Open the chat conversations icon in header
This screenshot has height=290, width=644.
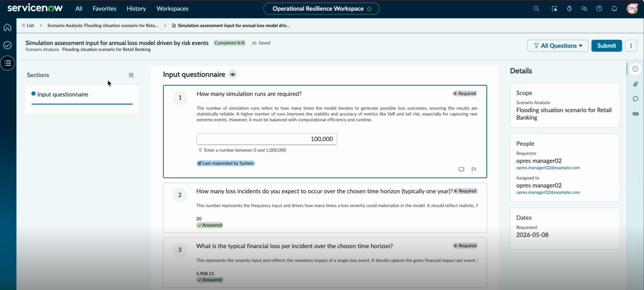(584, 8)
